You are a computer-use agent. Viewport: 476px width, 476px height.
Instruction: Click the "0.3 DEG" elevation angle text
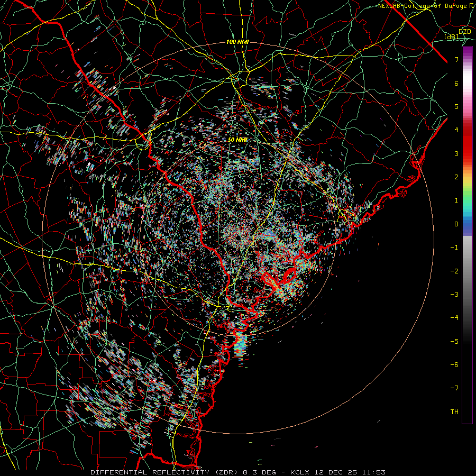tap(259, 472)
